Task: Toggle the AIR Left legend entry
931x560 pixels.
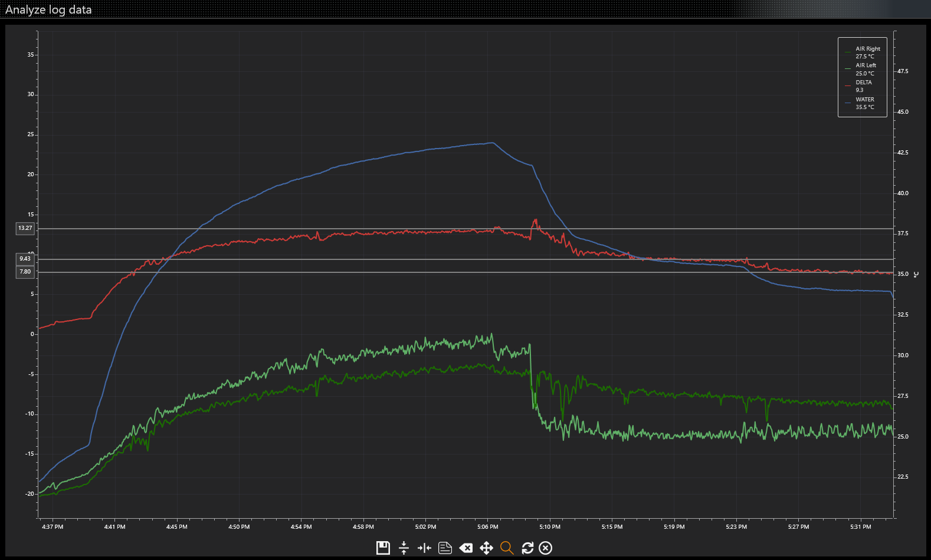Action: [x=861, y=69]
